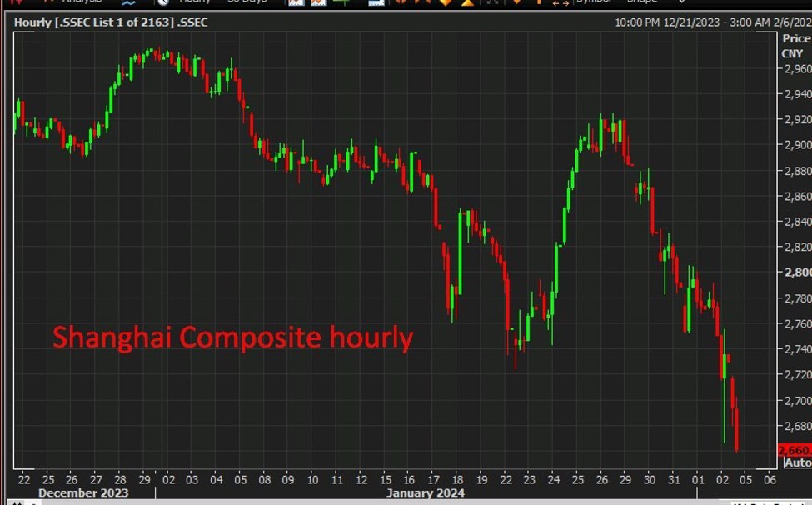Click the December 2023 month label

pos(83,492)
